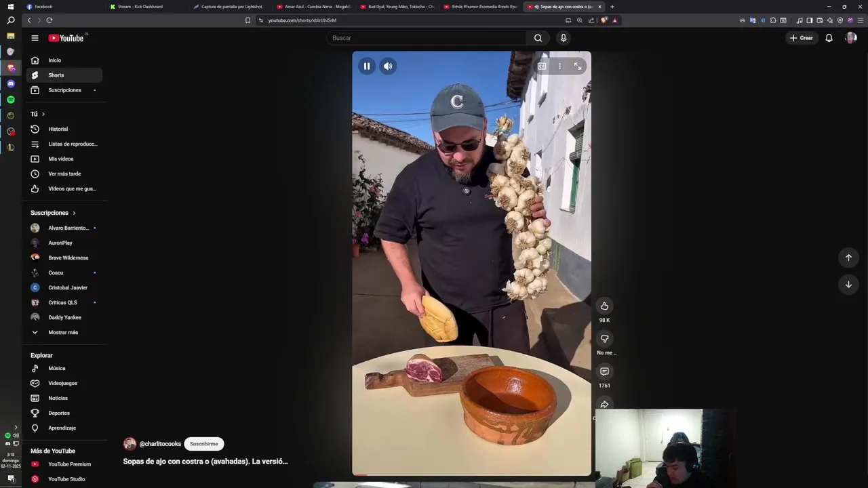Viewport: 868px width, 488px height.
Task: Open Alvaro Barrientos channel
Action: (x=64, y=228)
